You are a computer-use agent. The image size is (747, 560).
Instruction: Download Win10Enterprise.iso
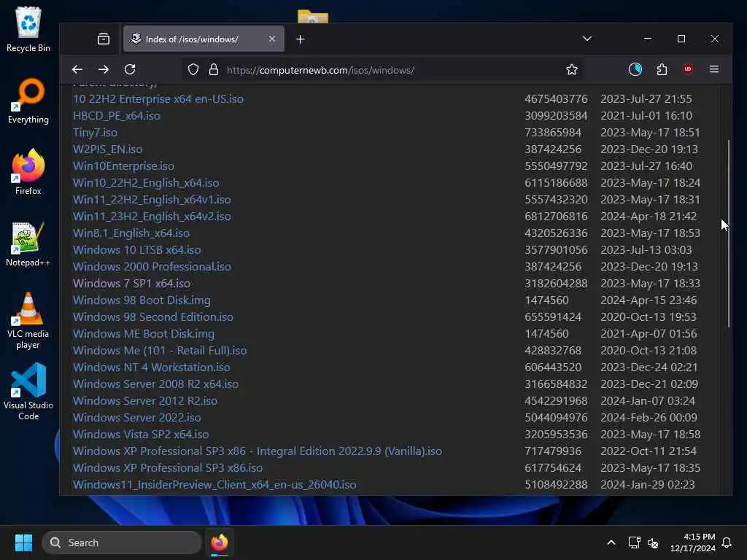click(x=123, y=166)
